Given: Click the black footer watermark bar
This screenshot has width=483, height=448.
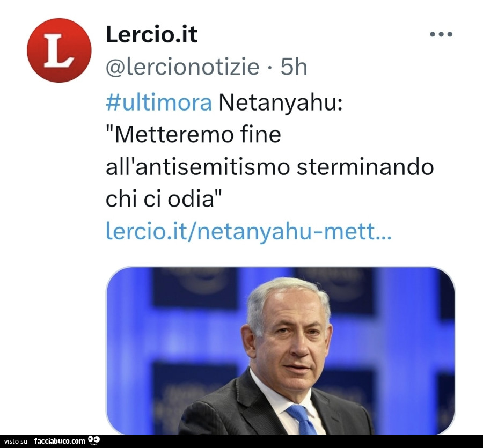Looking at the screenshot, I should pyautogui.click(x=241, y=441).
